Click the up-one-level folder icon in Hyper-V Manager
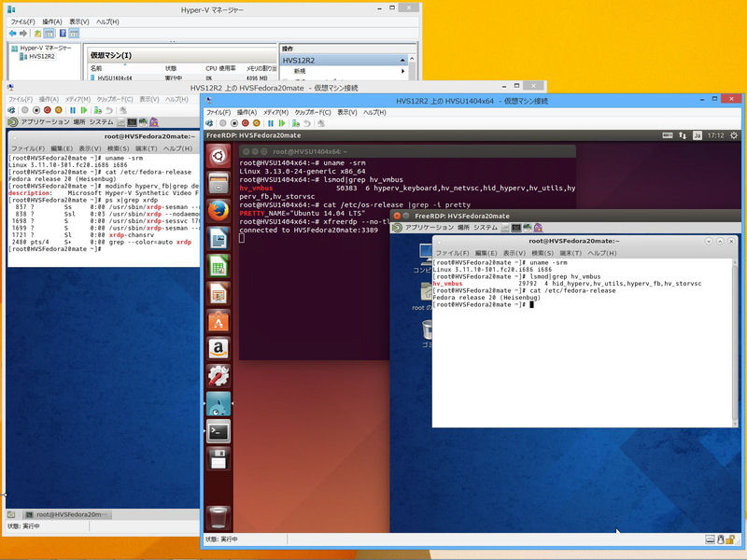 [x=37, y=34]
